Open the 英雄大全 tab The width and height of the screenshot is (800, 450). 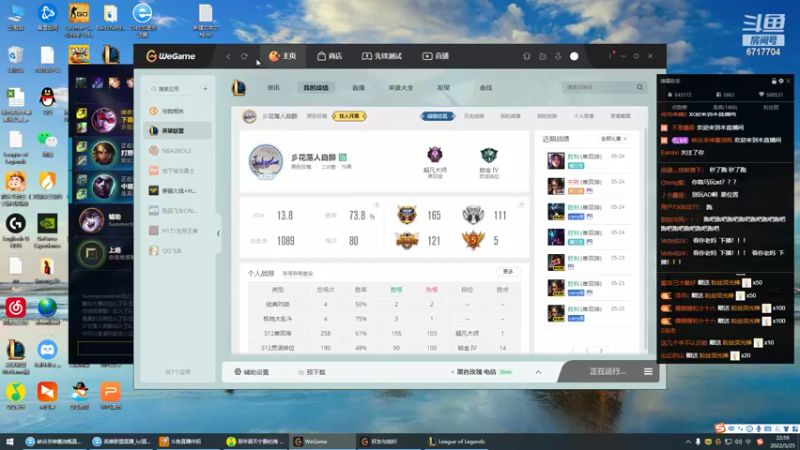click(401, 88)
